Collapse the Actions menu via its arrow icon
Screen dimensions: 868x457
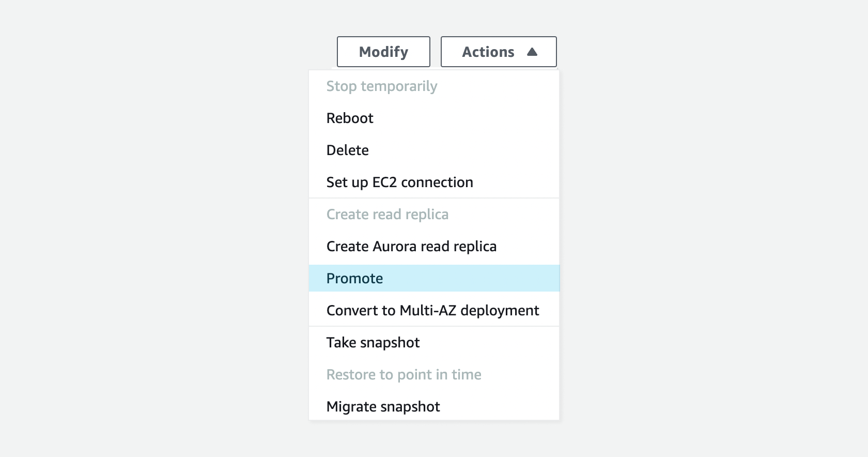pos(533,52)
